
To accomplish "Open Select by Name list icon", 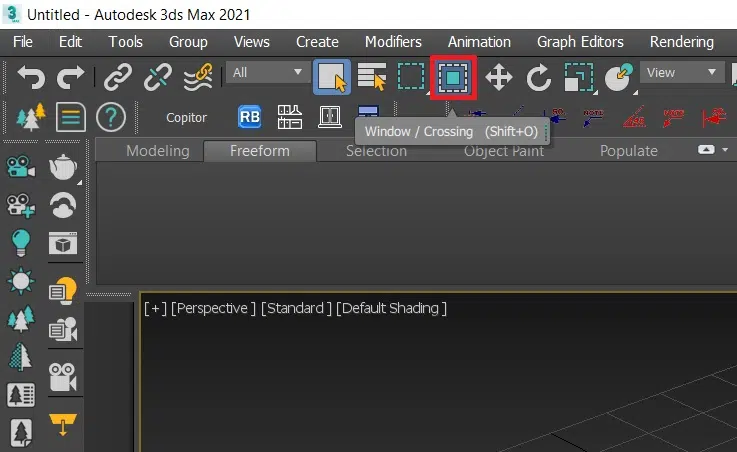I will [x=372, y=76].
